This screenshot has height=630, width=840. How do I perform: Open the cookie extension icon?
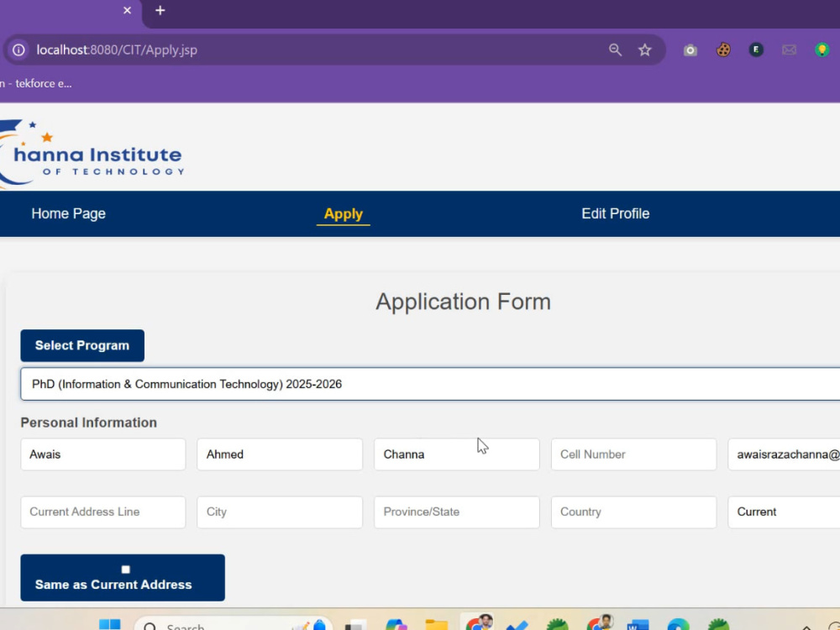pos(723,50)
